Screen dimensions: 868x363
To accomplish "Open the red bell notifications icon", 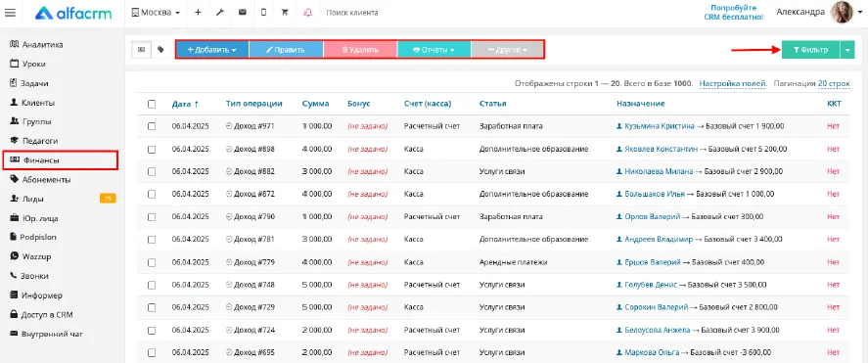I will point(308,12).
